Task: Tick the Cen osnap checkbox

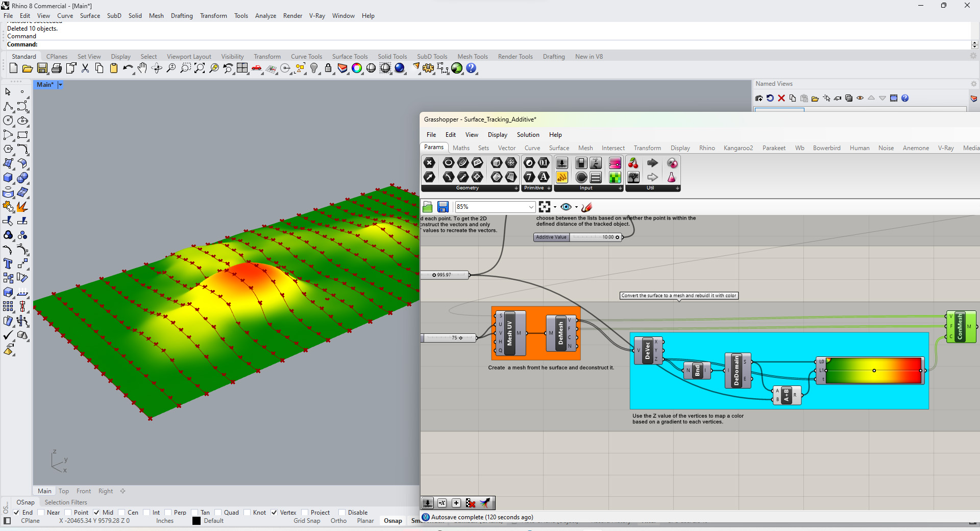Action: (x=121, y=513)
